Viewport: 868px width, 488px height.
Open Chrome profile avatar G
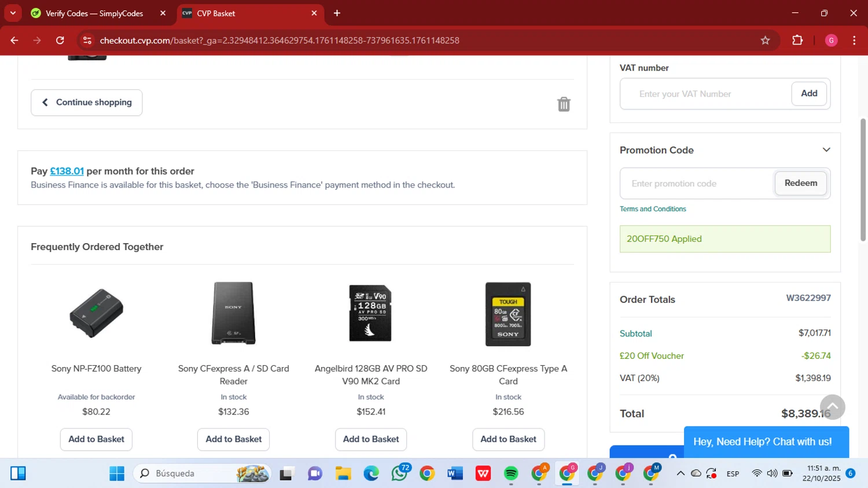pos(831,41)
